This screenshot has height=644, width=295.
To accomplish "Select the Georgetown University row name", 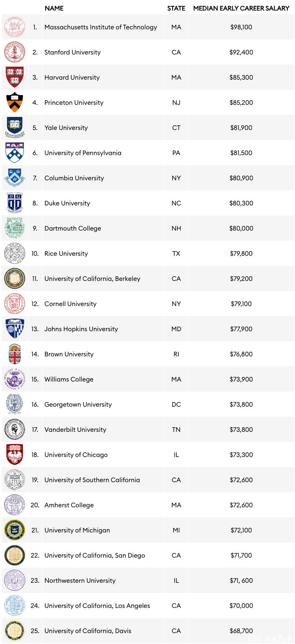I will point(78,405).
